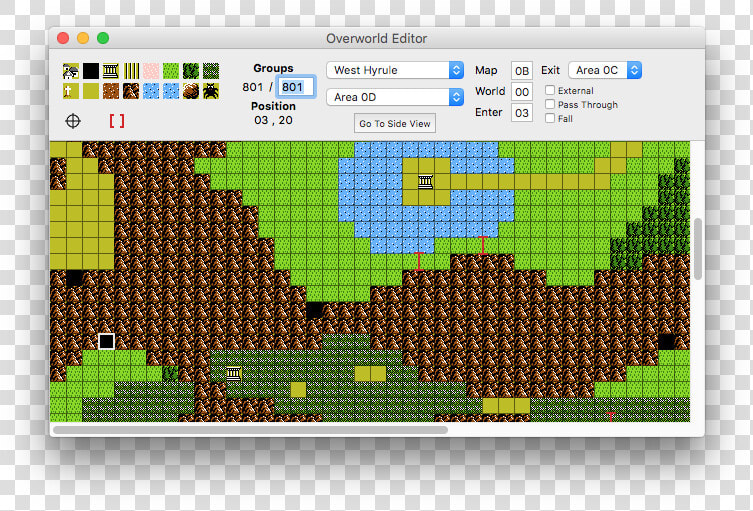Pick the pink desert sand tile
Screen dimensions: 753x511
tap(151, 71)
